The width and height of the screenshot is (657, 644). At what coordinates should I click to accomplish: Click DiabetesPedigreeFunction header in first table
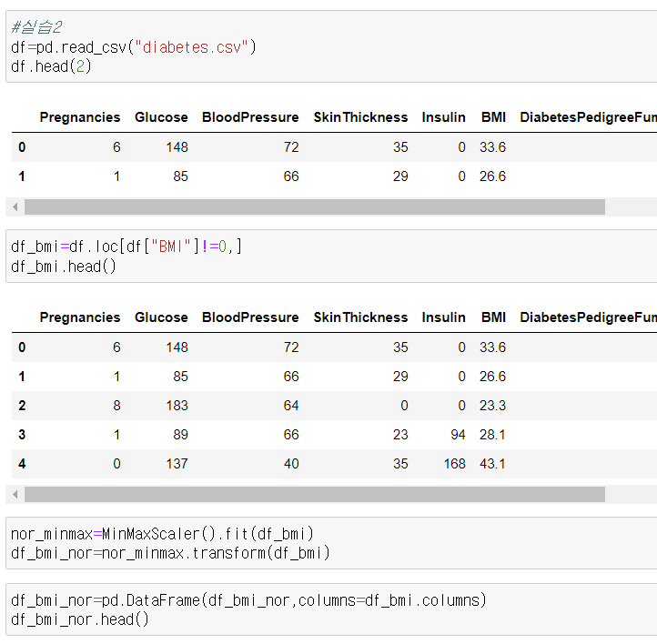pos(588,117)
